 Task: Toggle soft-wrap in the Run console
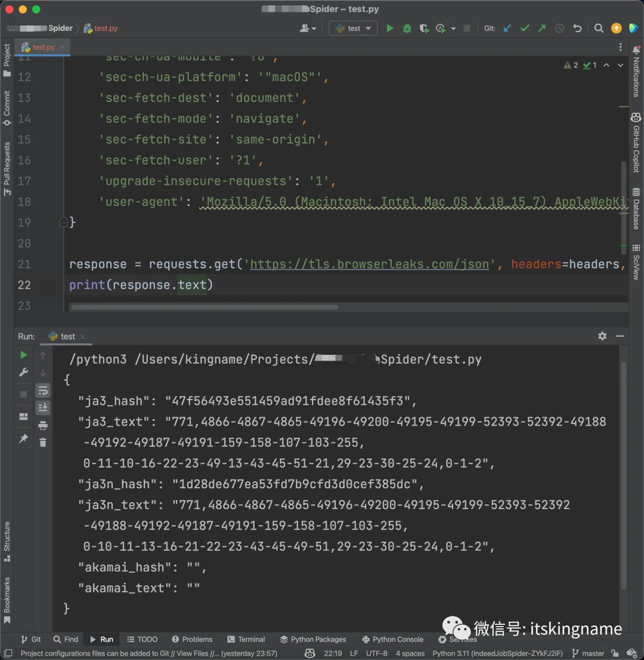pos(43,391)
